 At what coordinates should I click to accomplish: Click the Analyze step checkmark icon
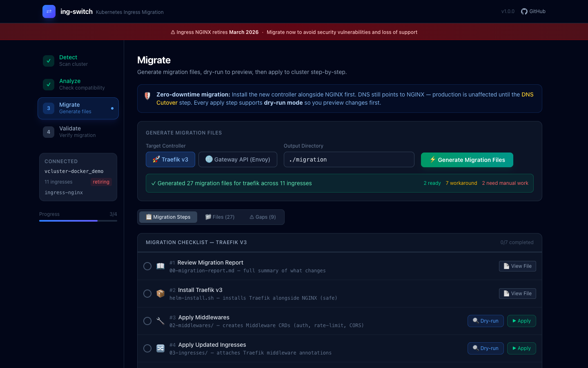coord(49,84)
